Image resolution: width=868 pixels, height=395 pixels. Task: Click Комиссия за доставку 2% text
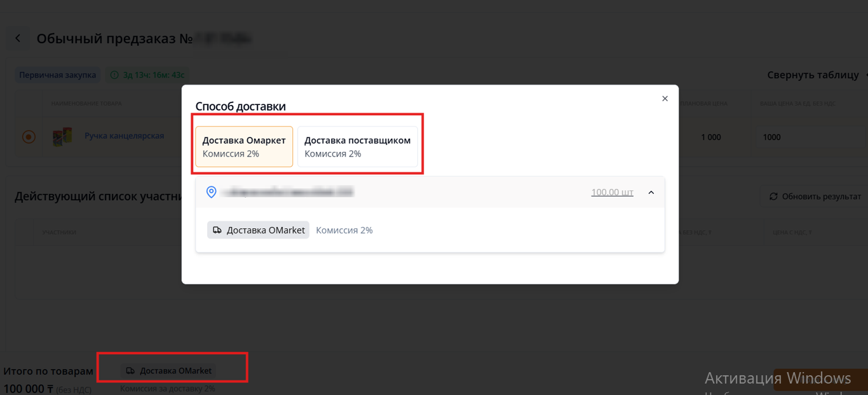click(168, 388)
